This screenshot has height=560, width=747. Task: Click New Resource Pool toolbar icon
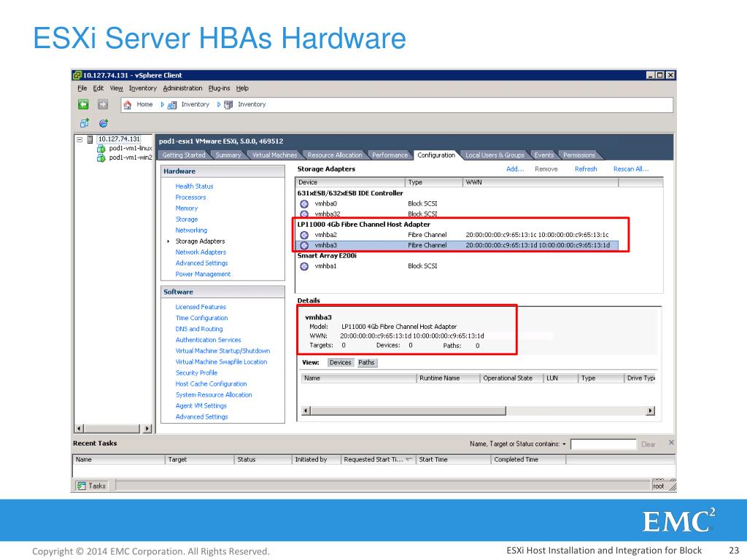point(104,123)
